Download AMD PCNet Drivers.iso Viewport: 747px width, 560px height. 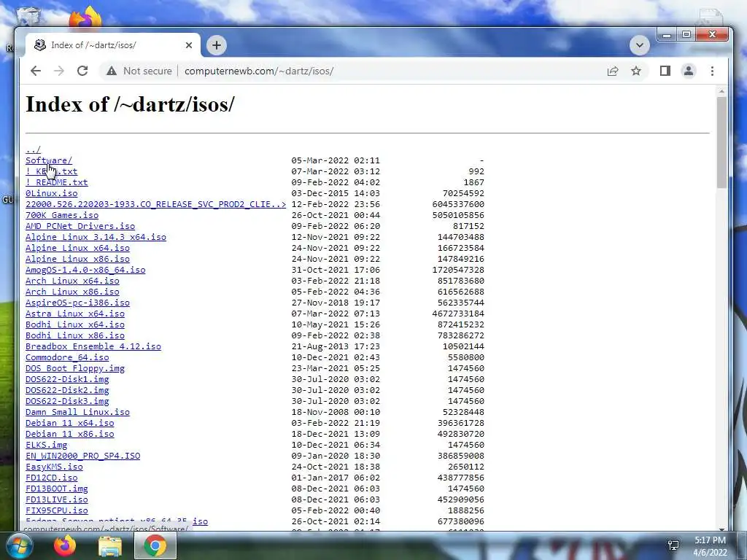(80, 226)
